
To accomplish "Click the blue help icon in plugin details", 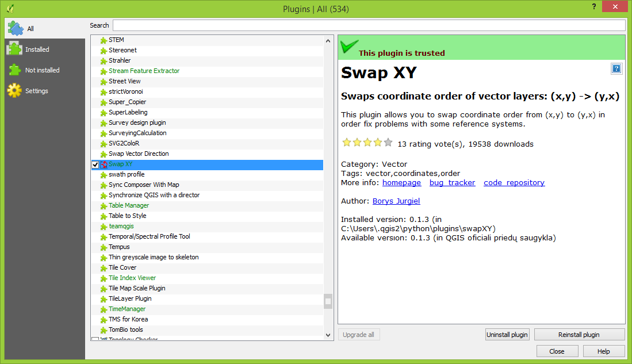I will pyautogui.click(x=616, y=69).
